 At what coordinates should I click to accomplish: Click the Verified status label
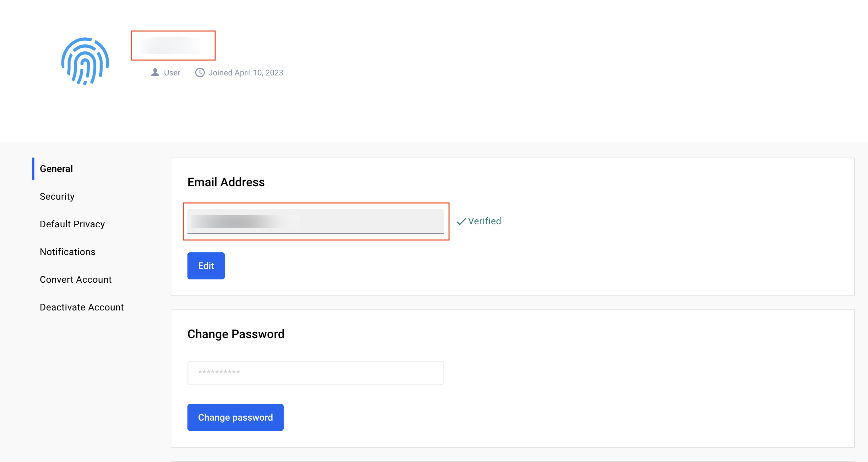coord(484,221)
